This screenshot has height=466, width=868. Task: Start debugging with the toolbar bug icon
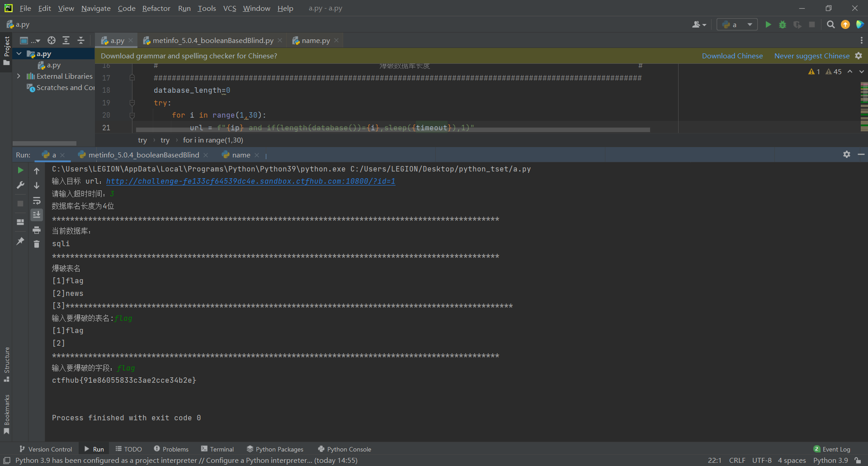pos(783,24)
